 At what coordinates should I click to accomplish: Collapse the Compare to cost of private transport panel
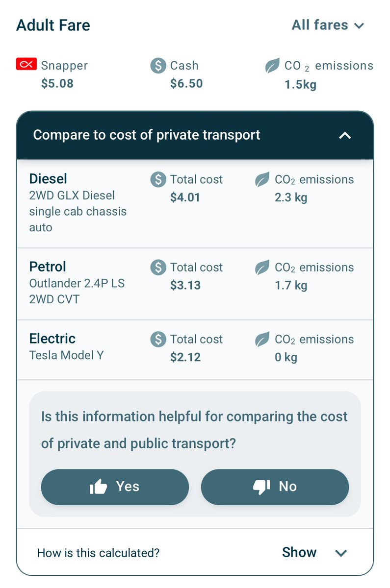pos(345,135)
